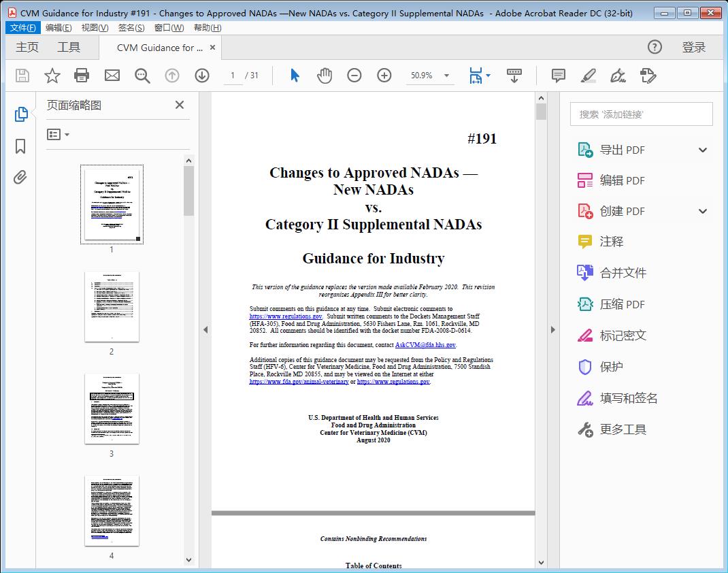This screenshot has width=728, height=573.
Task: Expand the 导出 PDF chevron
Action: point(702,149)
